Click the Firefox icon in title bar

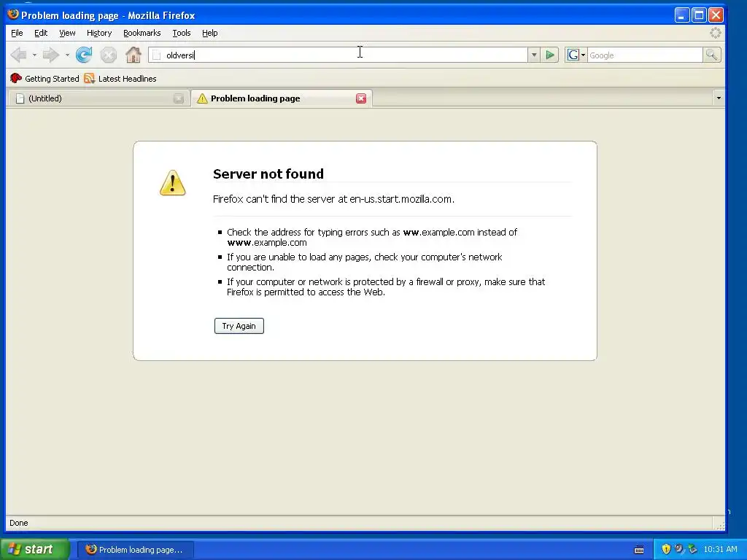coord(13,15)
